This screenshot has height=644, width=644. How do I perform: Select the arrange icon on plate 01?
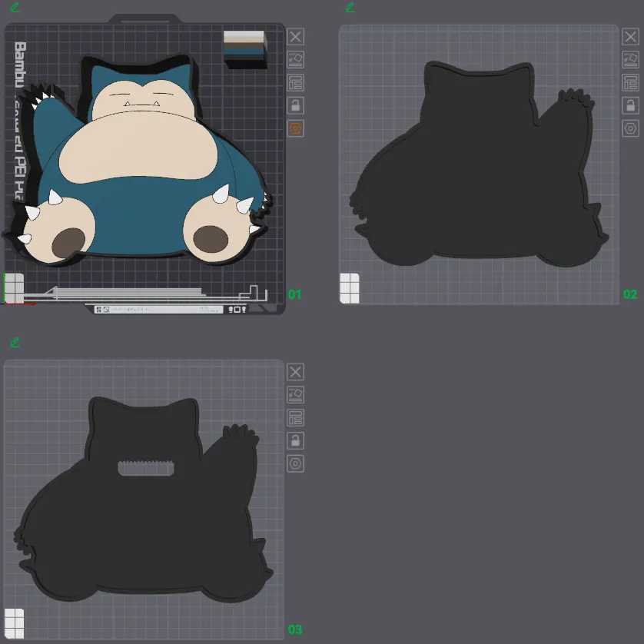pyautogui.click(x=295, y=59)
